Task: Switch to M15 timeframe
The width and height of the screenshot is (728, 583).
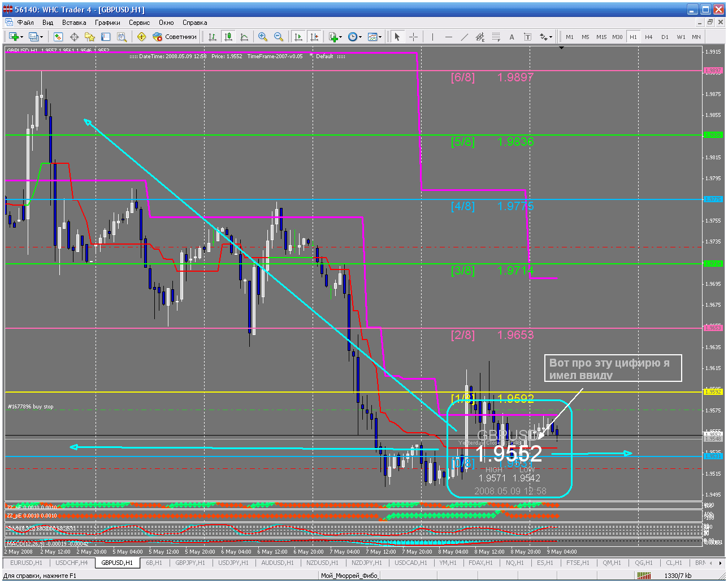Action: tap(601, 37)
